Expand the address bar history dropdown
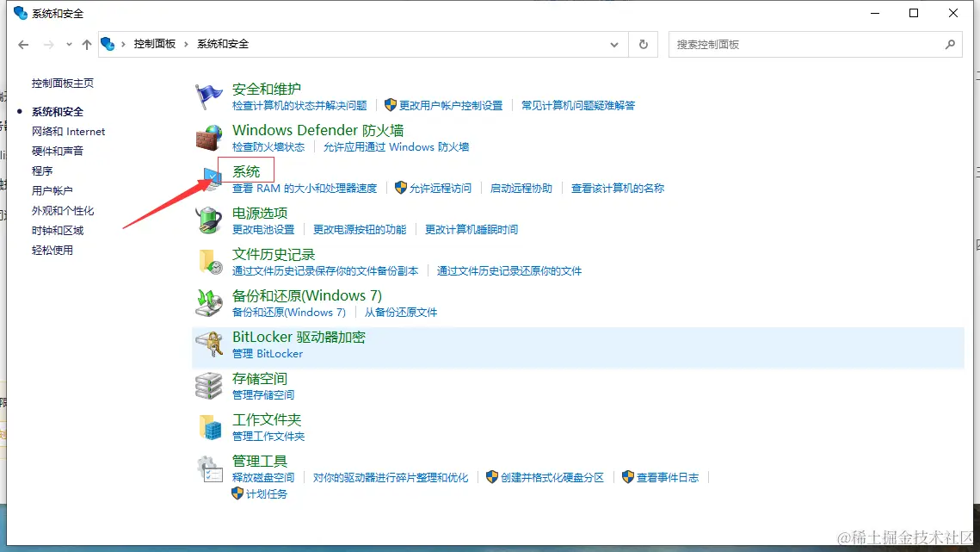 pyautogui.click(x=613, y=45)
